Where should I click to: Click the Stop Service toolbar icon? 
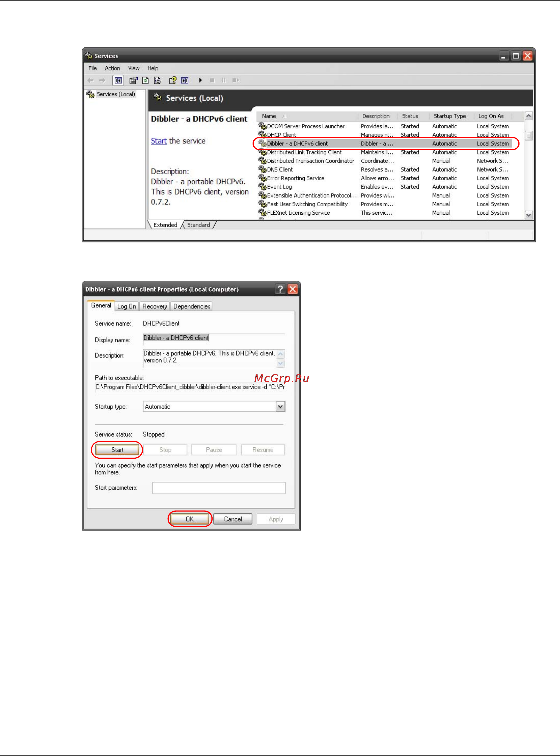(x=212, y=80)
